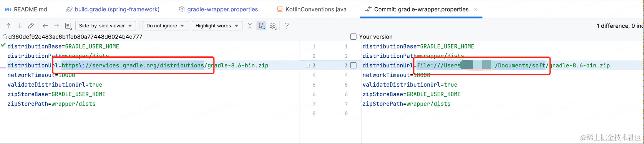Close the Commit: gradle-wrapper.properties tab
This screenshot has width=644, height=144.
coord(475,9)
